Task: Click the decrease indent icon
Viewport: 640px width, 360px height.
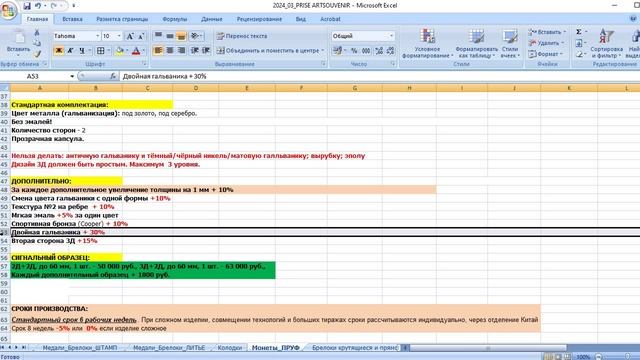Action: tap(195, 51)
